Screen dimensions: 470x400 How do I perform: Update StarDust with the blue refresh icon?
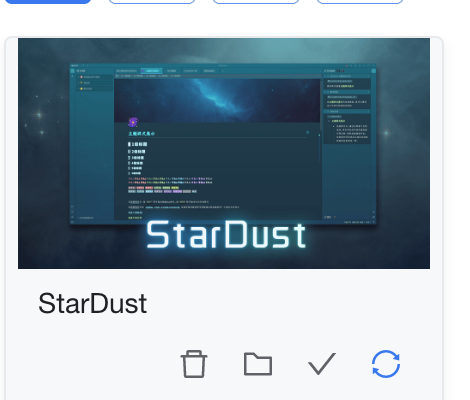386,364
